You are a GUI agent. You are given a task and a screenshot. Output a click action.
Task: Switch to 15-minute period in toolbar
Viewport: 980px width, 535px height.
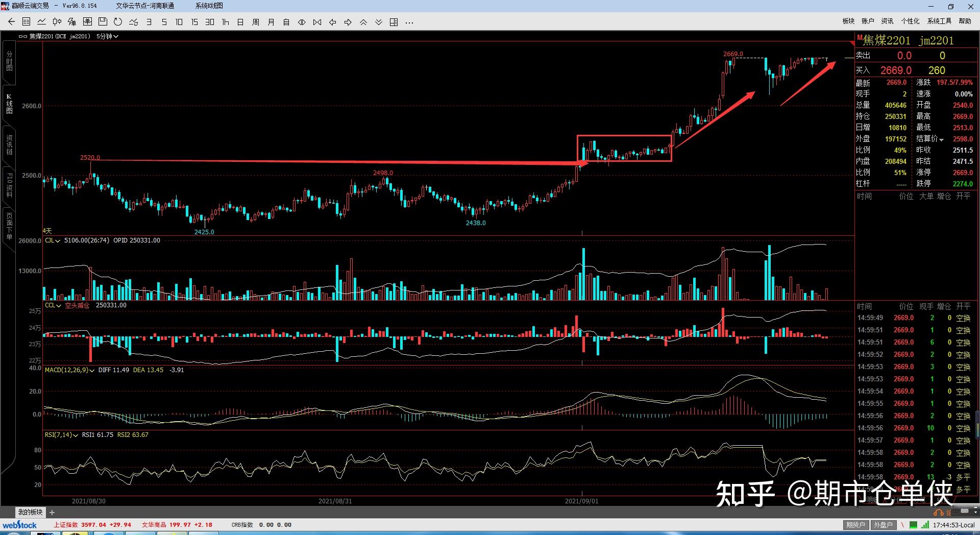[194, 22]
